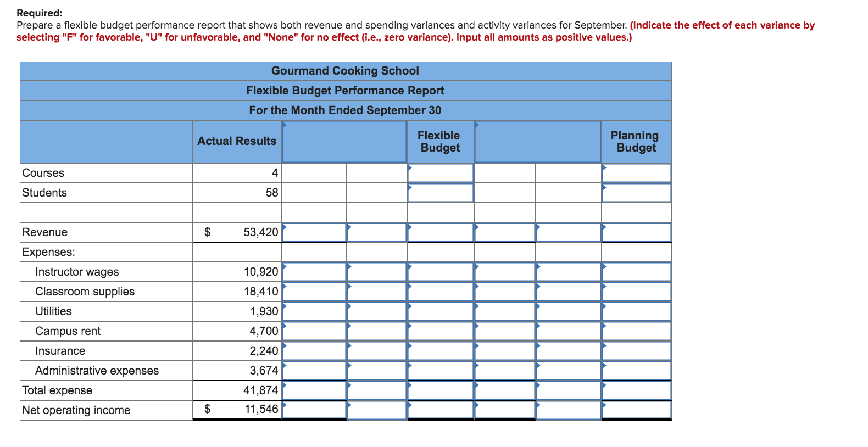
Task: Open Campus rent F/U dropdown left of Flexible Budget
Action: pos(376,331)
